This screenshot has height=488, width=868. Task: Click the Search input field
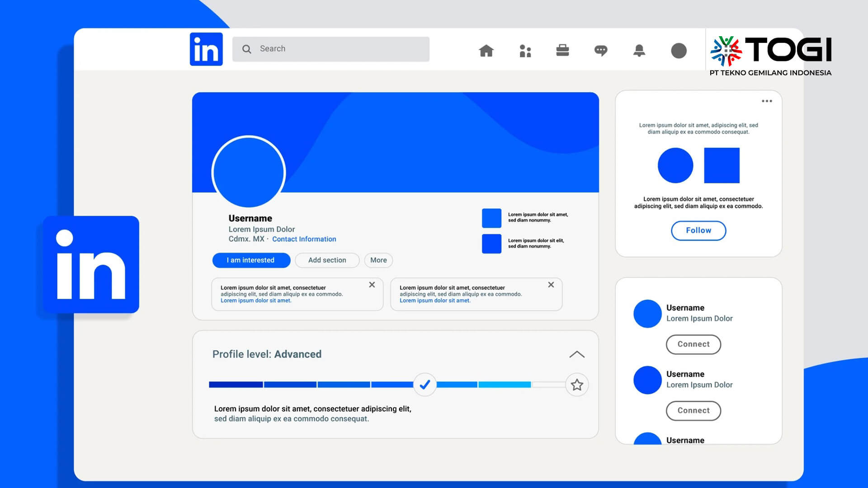pyautogui.click(x=331, y=49)
